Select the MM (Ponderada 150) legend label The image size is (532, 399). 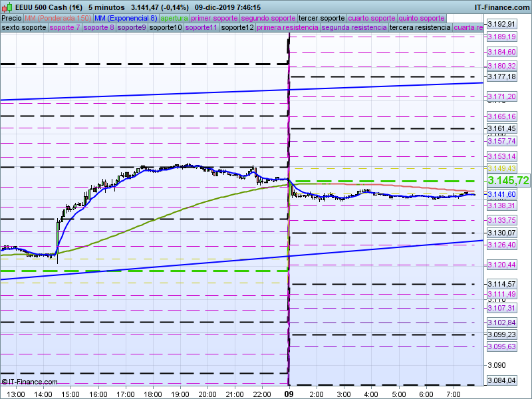[58, 18]
